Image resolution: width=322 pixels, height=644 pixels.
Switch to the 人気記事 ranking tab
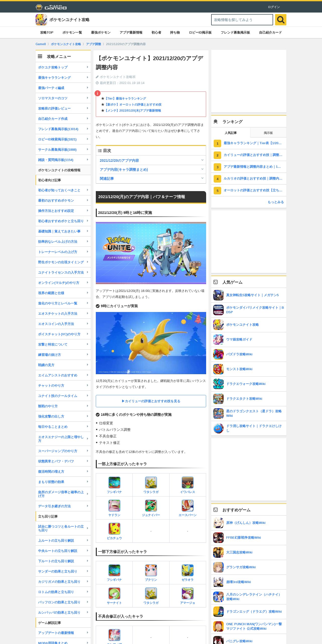[230, 133]
